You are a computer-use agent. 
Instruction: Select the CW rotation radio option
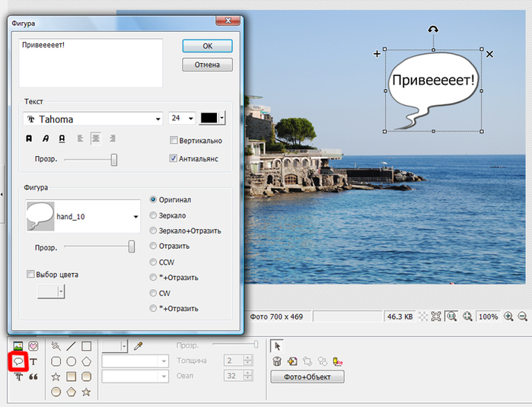(153, 293)
